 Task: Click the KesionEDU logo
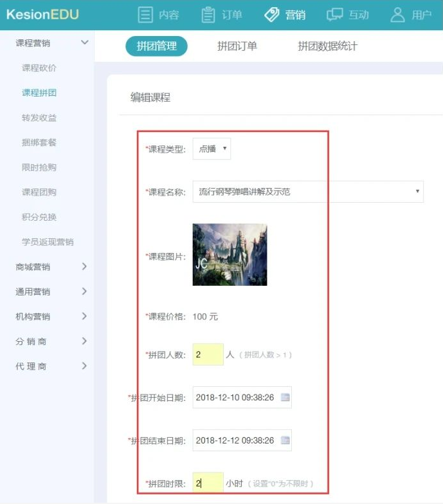tap(42, 14)
